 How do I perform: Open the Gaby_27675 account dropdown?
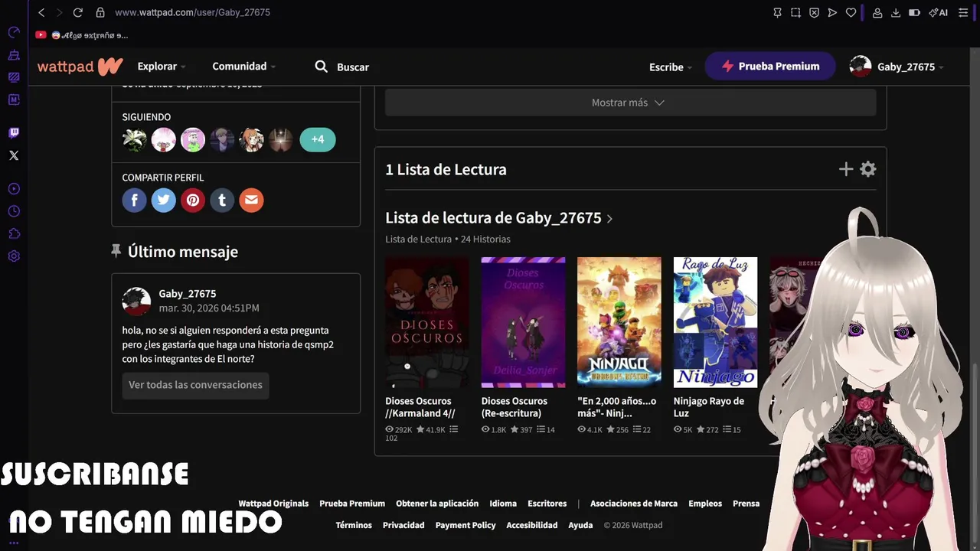(897, 67)
